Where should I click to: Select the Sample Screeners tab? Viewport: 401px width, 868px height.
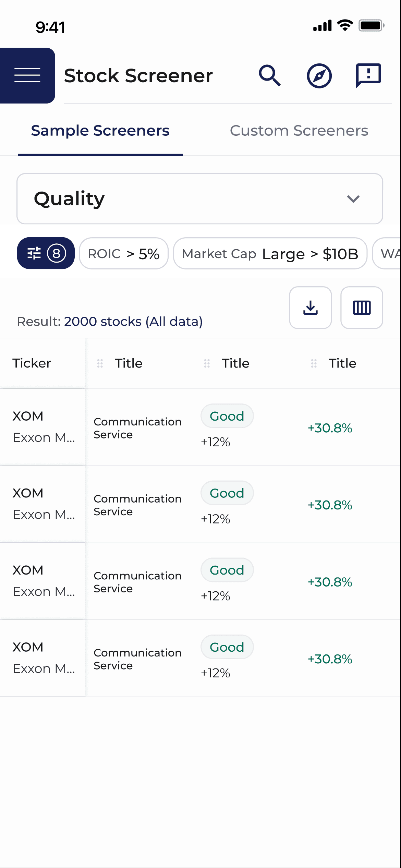point(100,131)
